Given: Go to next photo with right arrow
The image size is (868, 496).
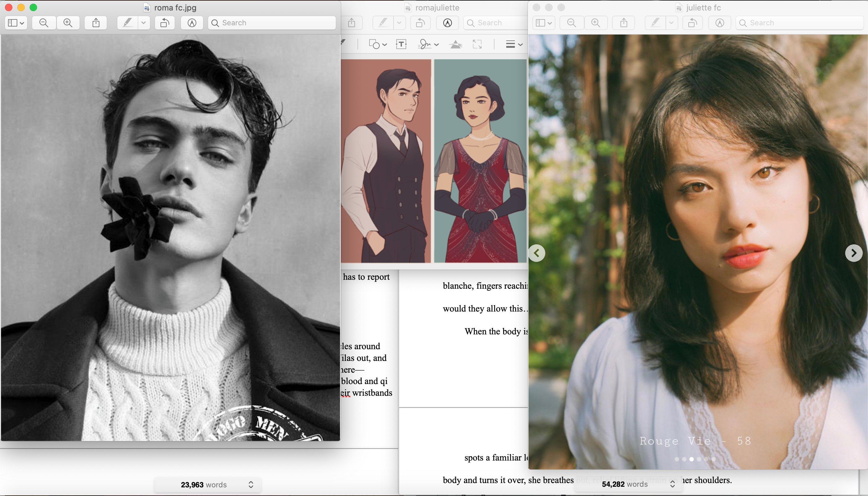Looking at the screenshot, I should pos(853,253).
